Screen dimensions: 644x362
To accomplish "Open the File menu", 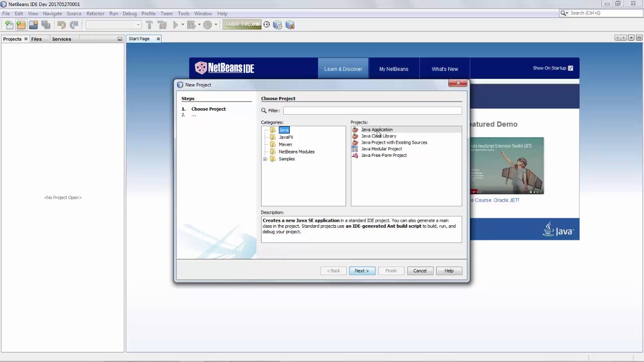I will (6, 14).
